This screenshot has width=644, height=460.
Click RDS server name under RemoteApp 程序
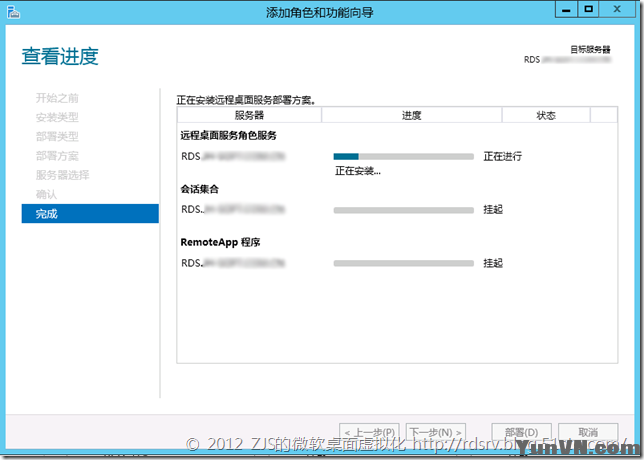tap(233, 263)
